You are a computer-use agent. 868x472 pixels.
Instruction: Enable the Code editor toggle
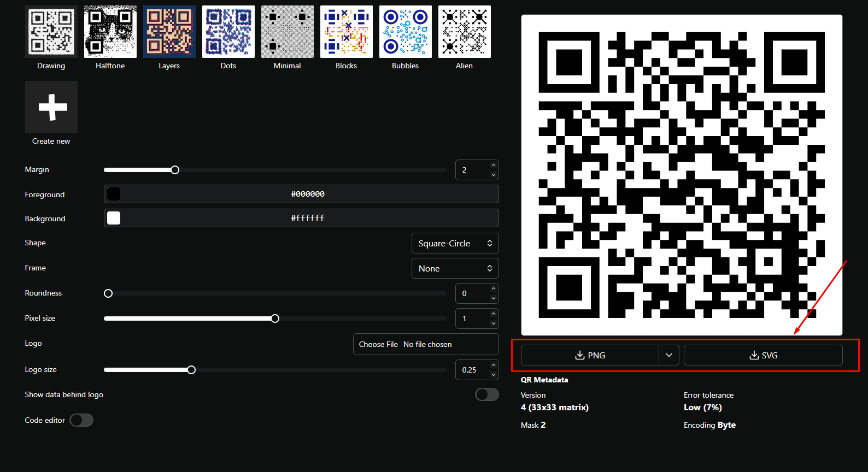coord(81,420)
